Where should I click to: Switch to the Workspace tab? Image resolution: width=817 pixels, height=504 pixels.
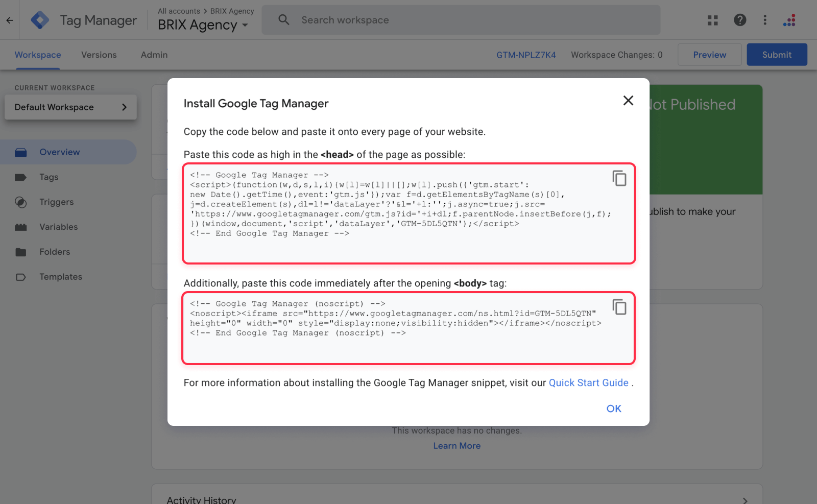click(38, 55)
